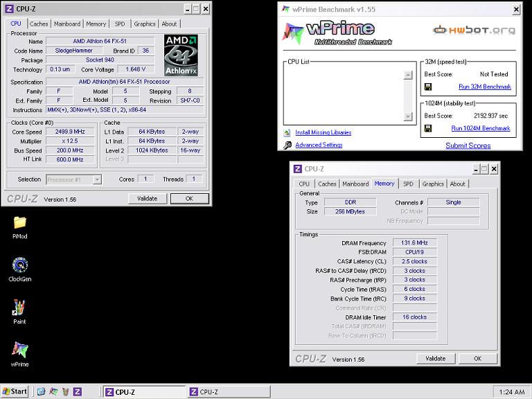Open SPD tab in Memory CPU-Z window
This screenshot has height=399, width=532.
pos(408,184)
